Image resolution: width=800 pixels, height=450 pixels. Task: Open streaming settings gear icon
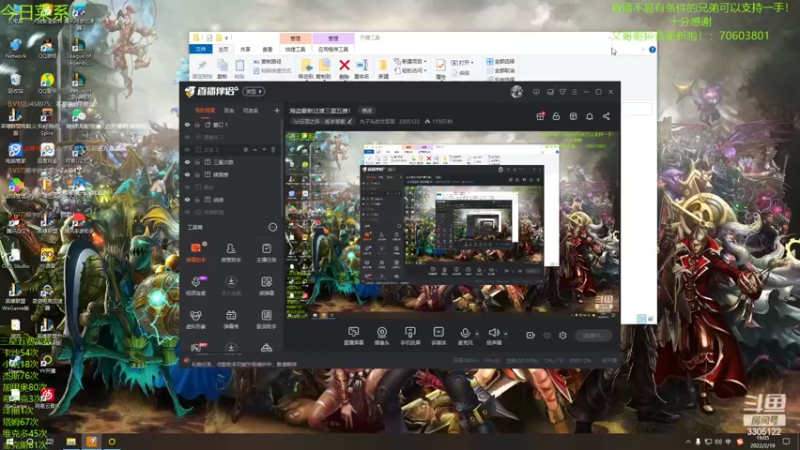(562, 335)
